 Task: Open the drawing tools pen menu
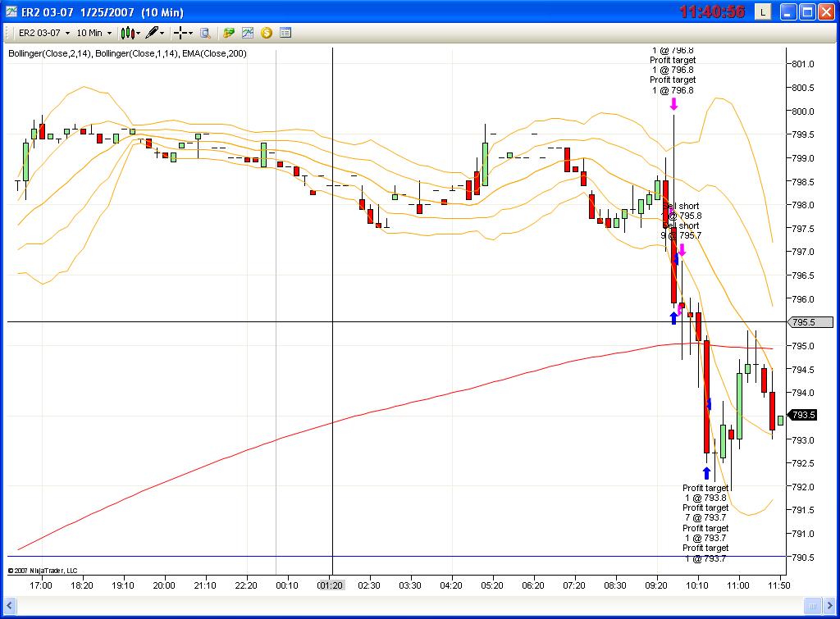[155, 33]
